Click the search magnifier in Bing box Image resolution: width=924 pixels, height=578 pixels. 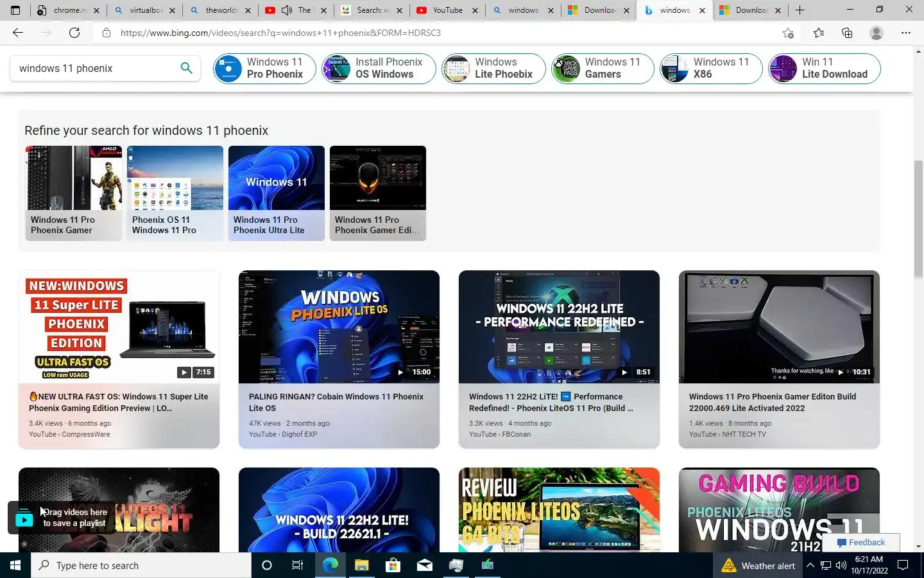[186, 68]
